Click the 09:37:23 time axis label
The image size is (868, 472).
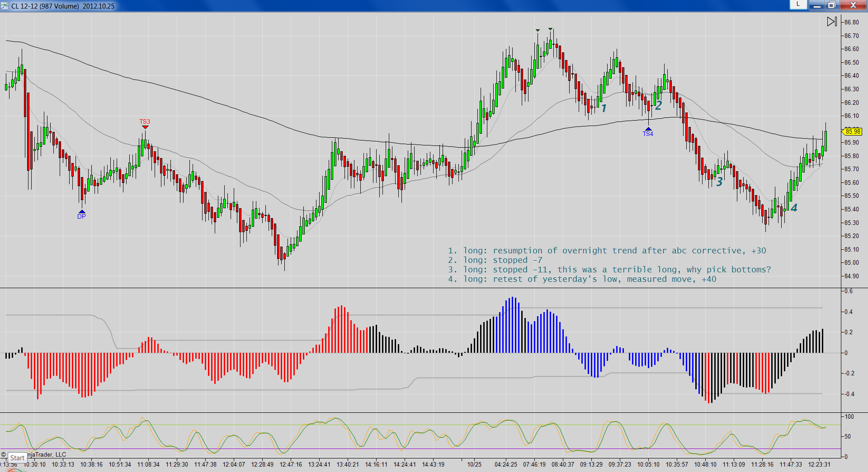620,464
